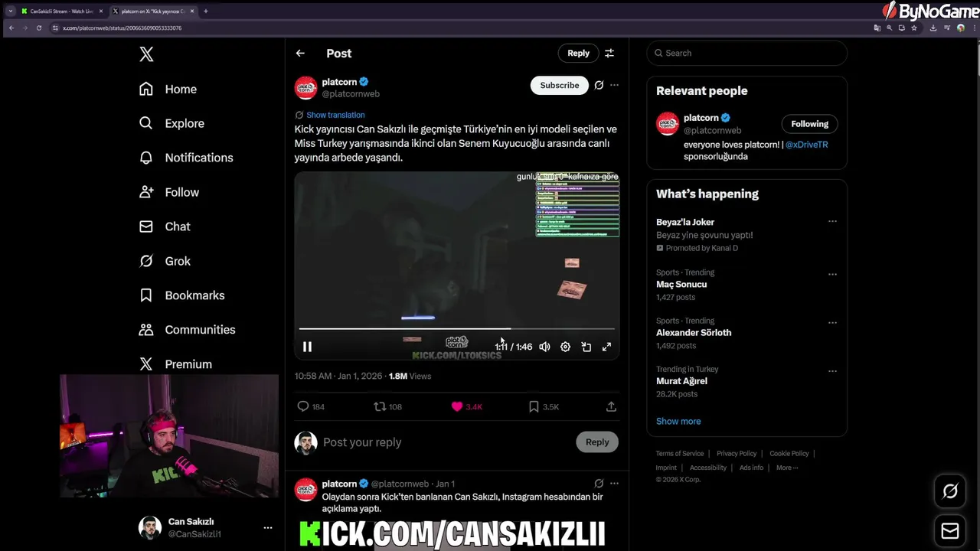Toggle picture-in-picture for the video
Screen dimensions: 980x551
tap(586, 347)
